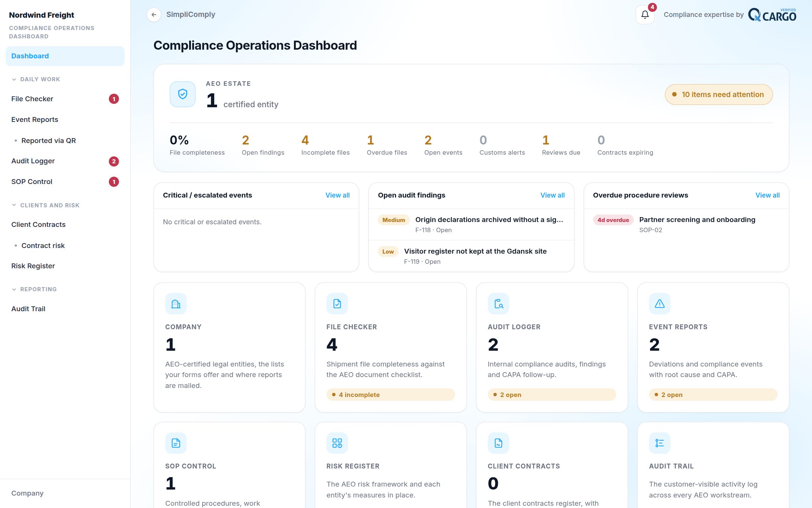812x508 pixels.
Task: Click the 4d overdue tag
Action: (x=613, y=220)
